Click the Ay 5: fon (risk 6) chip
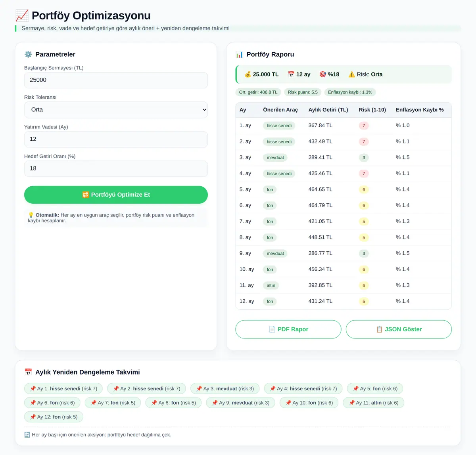The width and height of the screenshot is (476, 455). (x=375, y=389)
